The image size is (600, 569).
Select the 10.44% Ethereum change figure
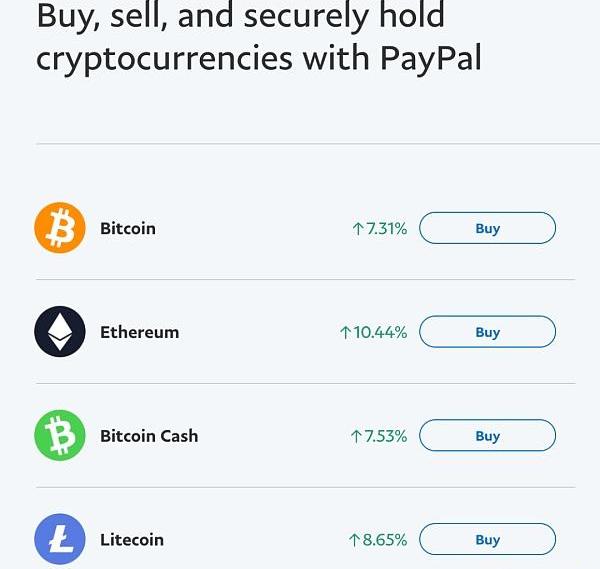[380, 332]
